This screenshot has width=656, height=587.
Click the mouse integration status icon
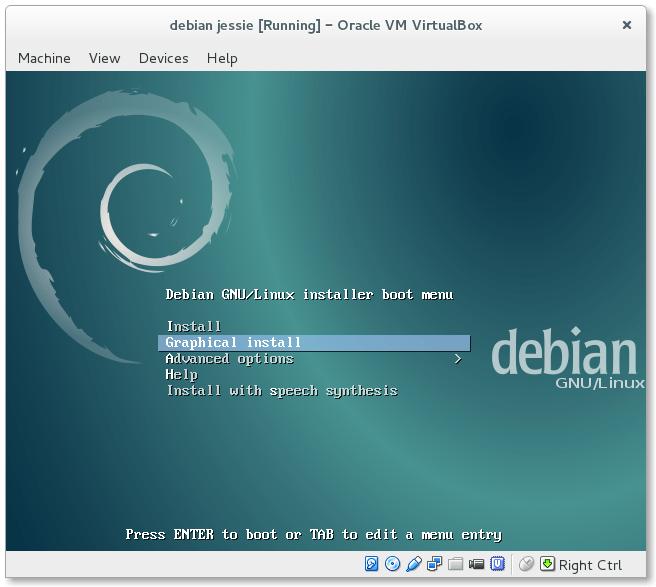[526, 564]
